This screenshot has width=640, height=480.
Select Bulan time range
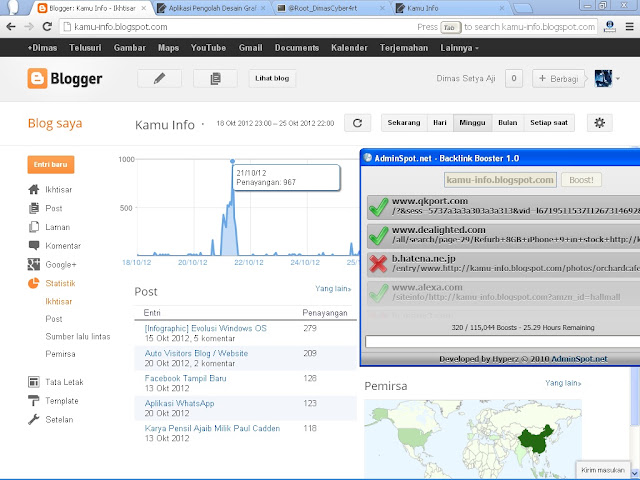point(508,123)
